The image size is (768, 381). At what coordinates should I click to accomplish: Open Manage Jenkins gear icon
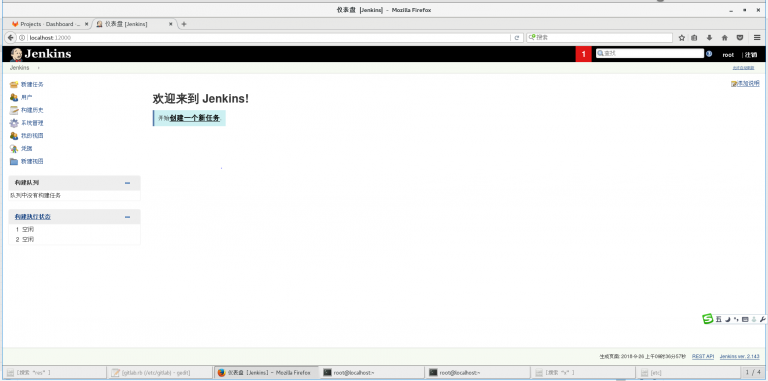14,123
